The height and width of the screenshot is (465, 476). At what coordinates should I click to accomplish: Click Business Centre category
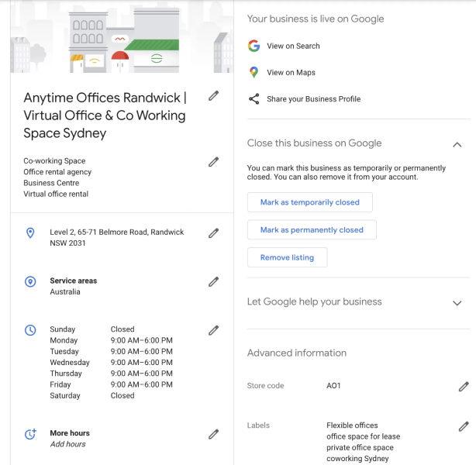51,183
